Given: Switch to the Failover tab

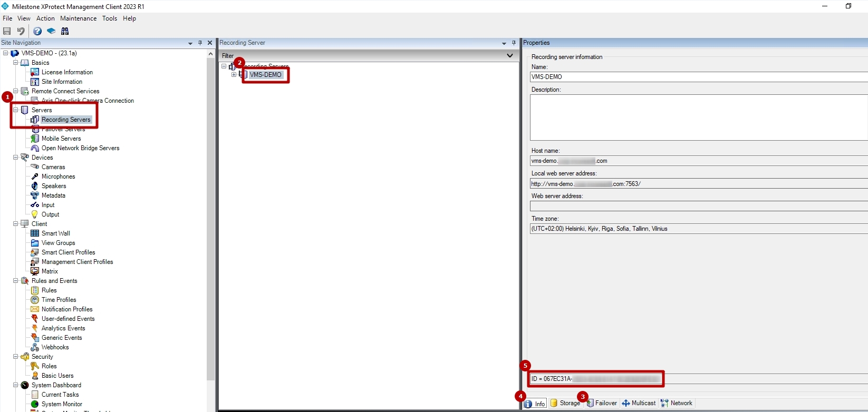Looking at the screenshot, I should [x=602, y=403].
